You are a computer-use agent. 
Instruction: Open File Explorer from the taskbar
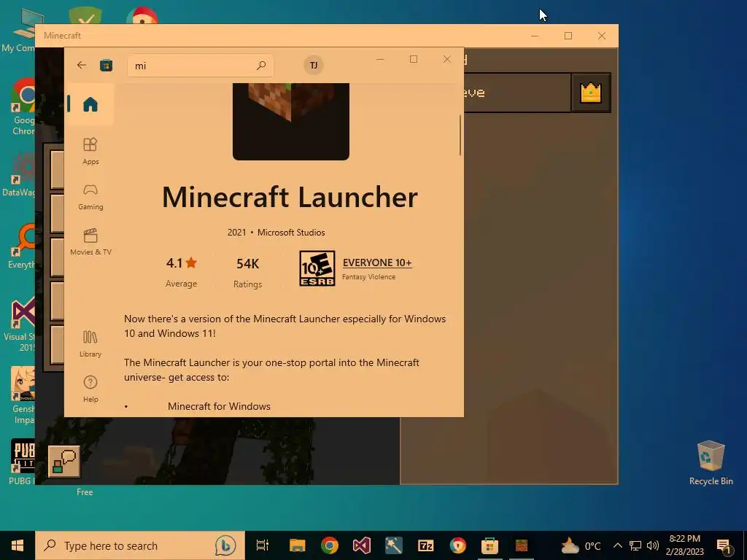(x=298, y=545)
